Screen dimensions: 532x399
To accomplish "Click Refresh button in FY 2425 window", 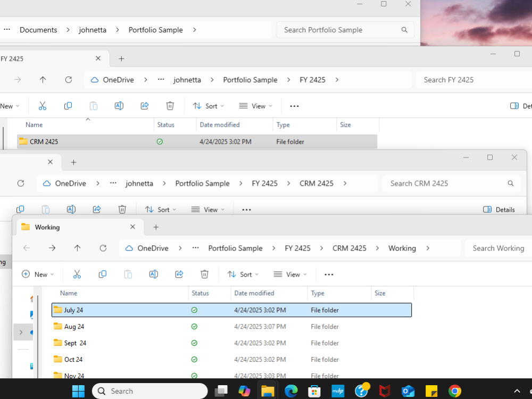I will (69, 80).
